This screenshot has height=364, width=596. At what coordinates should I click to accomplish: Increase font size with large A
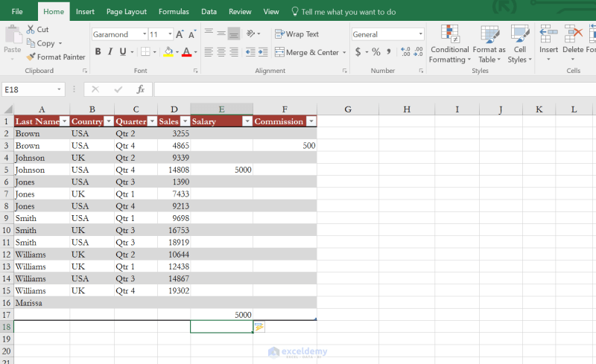(x=180, y=34)
